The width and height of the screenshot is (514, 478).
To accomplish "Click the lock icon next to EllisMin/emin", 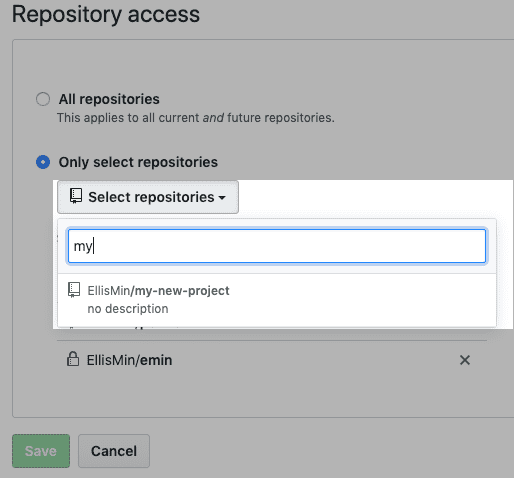I will [x=73, y=359].
